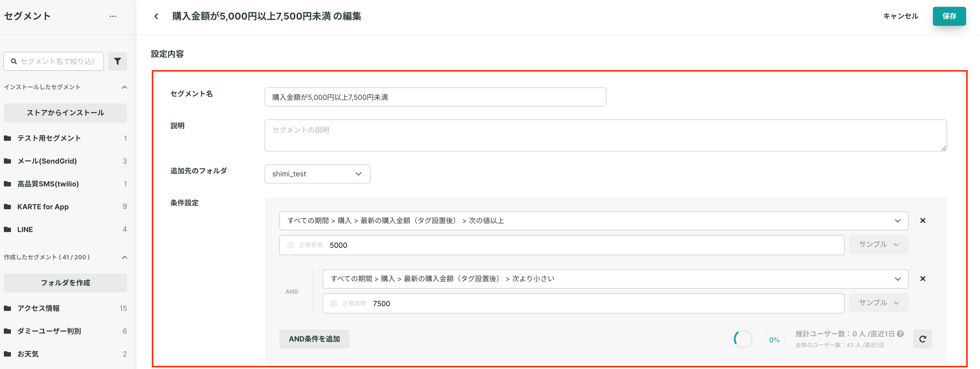The height and width of the screenshot is (369, 980).
Task: Click folder icon beside アクセス情報
Action: point(8,308)
